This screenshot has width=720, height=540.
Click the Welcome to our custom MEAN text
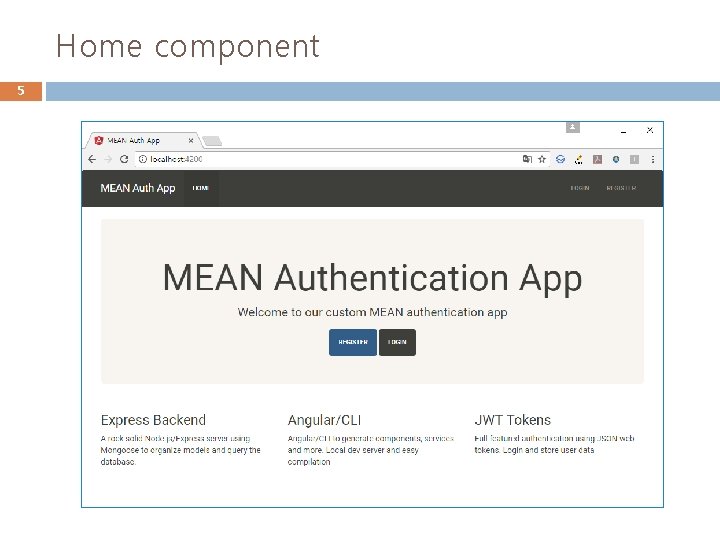click(372, 312)
